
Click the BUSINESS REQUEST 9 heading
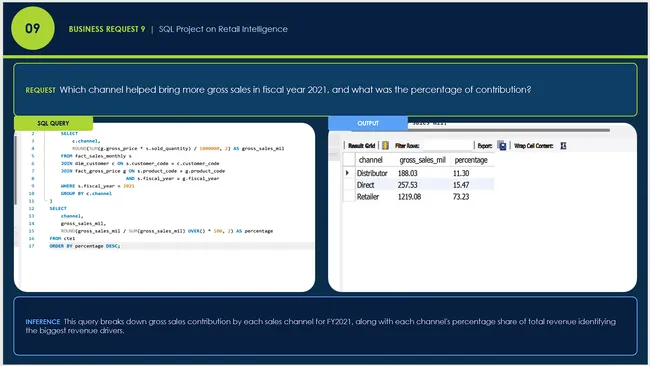[x=107, y=29]
